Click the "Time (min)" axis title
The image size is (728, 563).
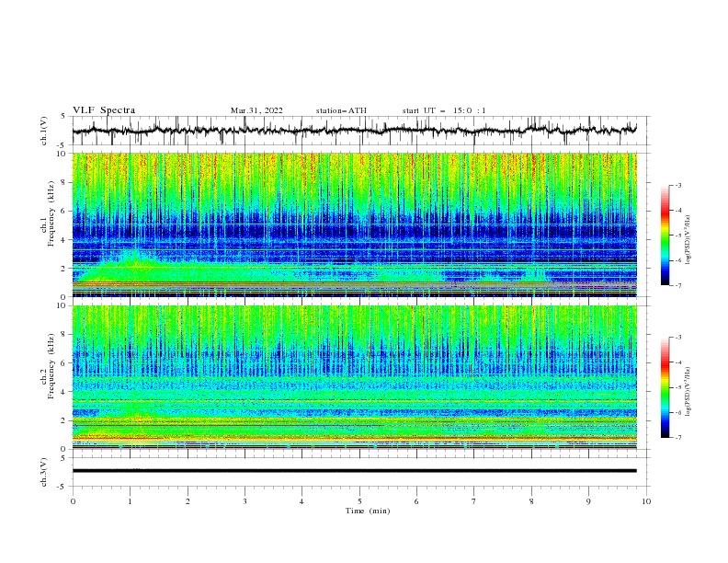click(368, 511)
